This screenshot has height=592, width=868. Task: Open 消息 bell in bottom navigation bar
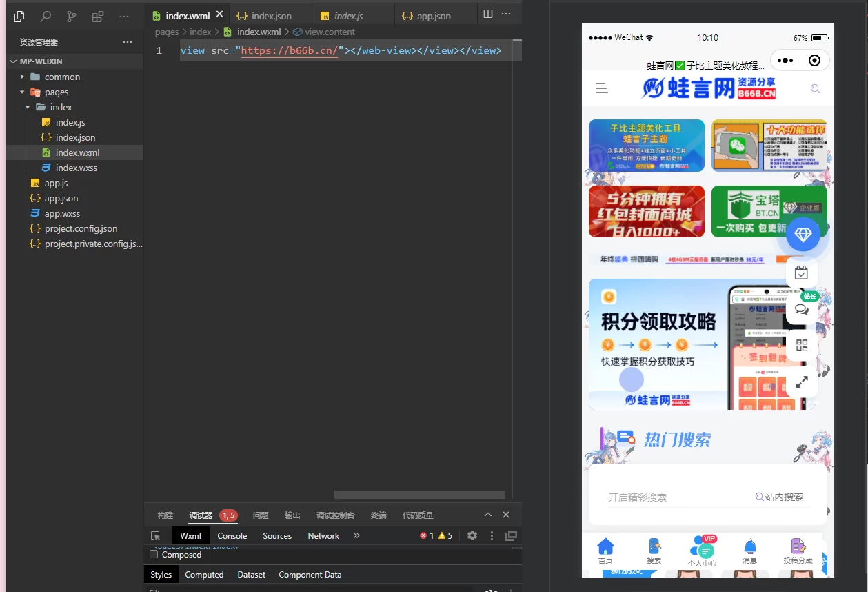[749, 551]
